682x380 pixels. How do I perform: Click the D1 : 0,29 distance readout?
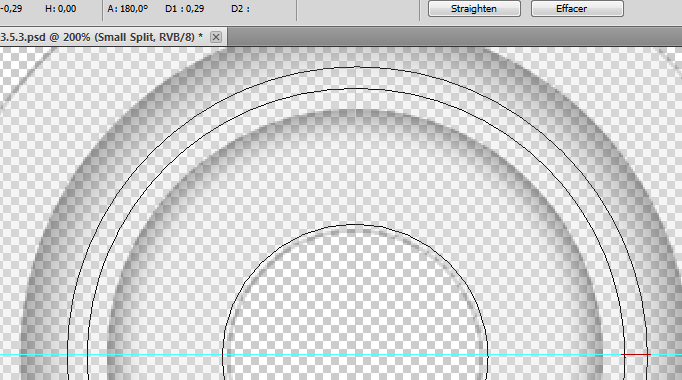click(184, 9)
